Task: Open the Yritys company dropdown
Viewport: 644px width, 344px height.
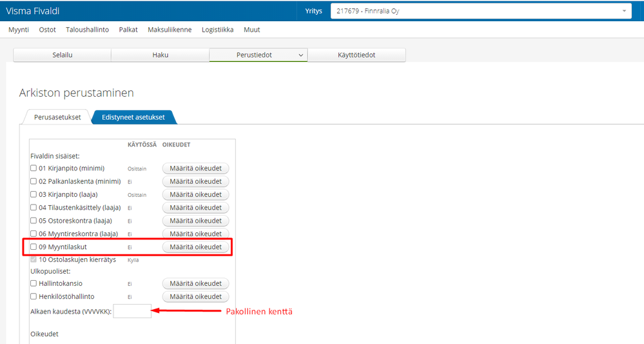Action: pos(480,11)
